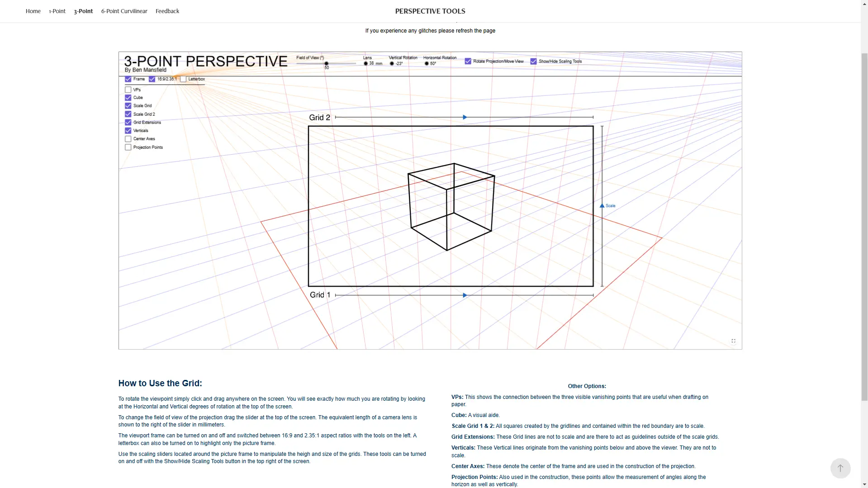This screenshot has height=488, width=868.
Task: Click the Grid 1 slider blue arrow handle
Action: pyautogui.click(x=465, y=295)
